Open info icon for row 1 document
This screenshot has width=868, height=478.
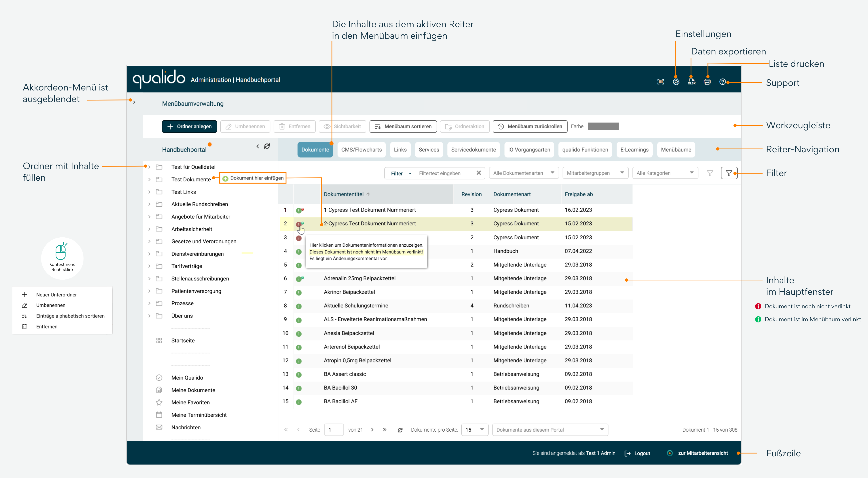point(298,211)
